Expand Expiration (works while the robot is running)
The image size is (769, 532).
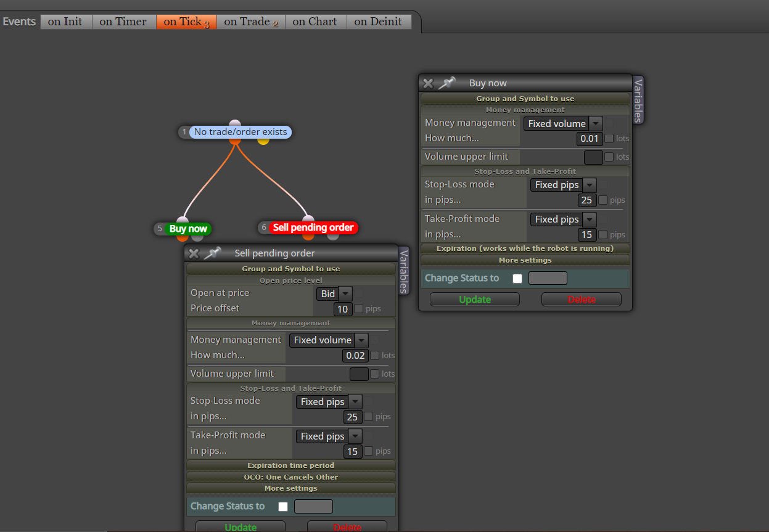(x=525, y=248)
